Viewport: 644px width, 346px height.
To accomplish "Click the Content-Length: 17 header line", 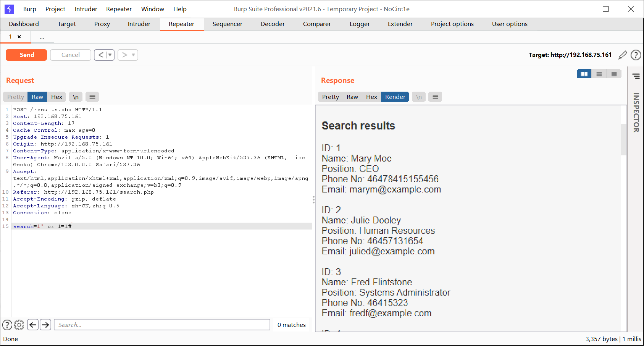I will tap(44, 123).
